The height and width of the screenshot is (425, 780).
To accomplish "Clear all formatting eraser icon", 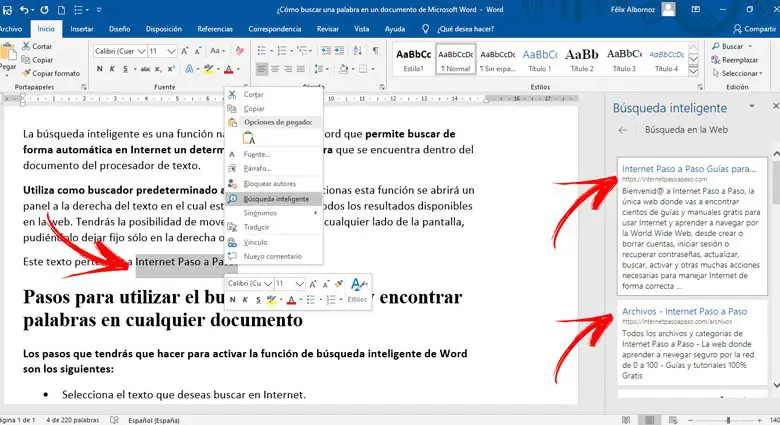I will (240, 51).
